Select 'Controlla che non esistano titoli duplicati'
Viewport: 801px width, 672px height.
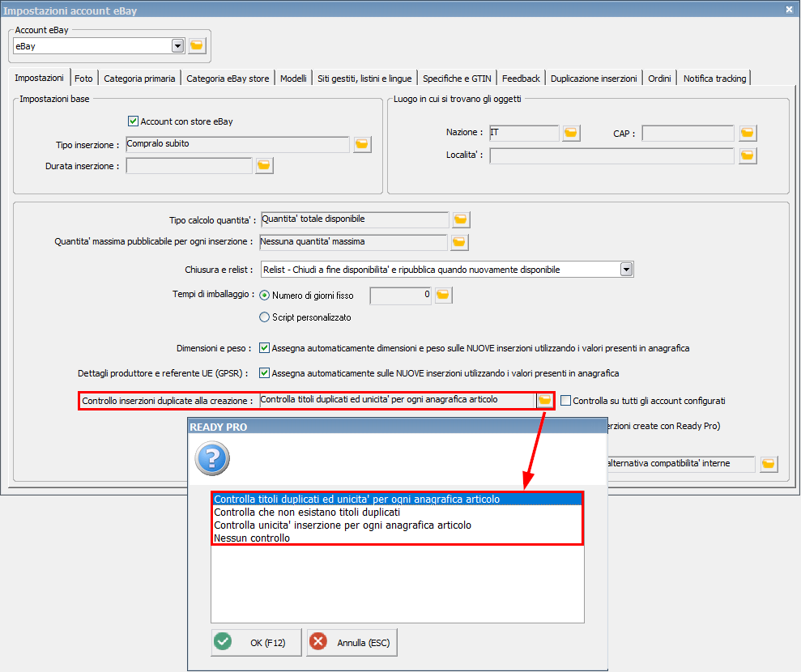(398, 512)
